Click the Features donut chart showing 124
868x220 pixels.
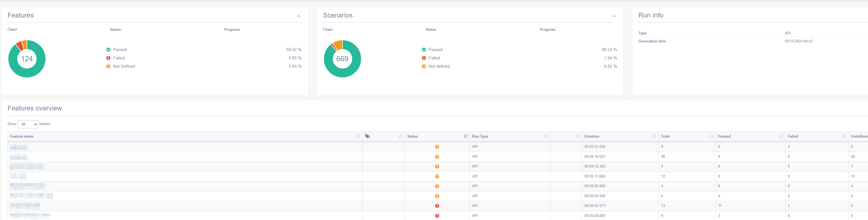coord(27,59)
